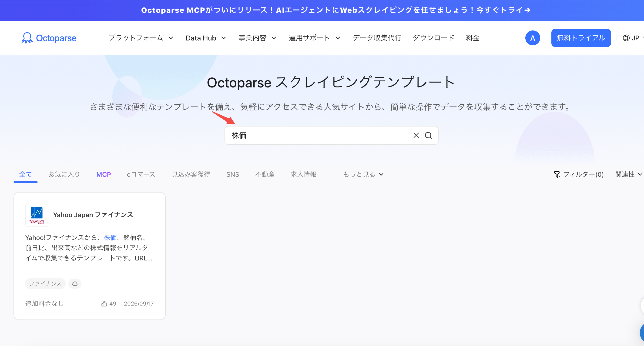Expand the 事業内容 menu

[x=257, y=38]
